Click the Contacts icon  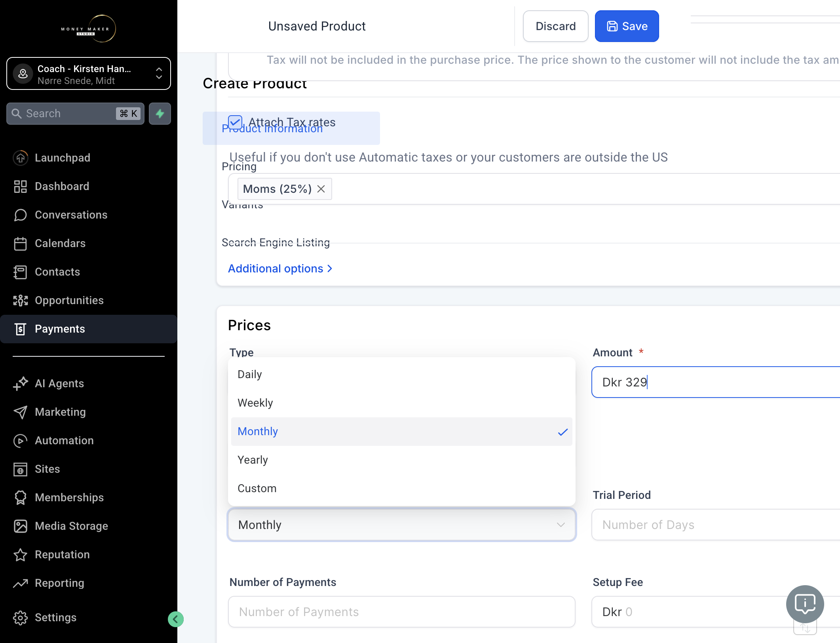[21, 272]
